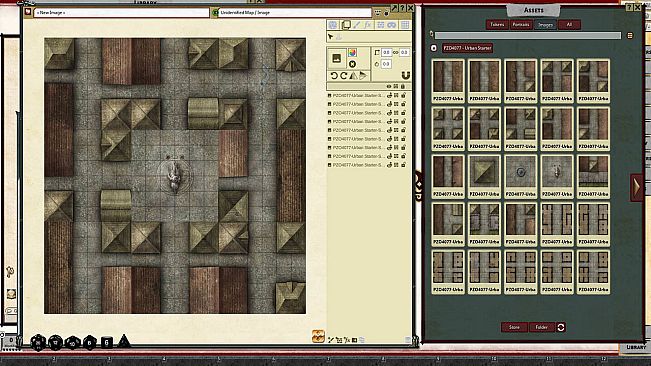
Task: Open help for the image window
Action: pos(402,8)
